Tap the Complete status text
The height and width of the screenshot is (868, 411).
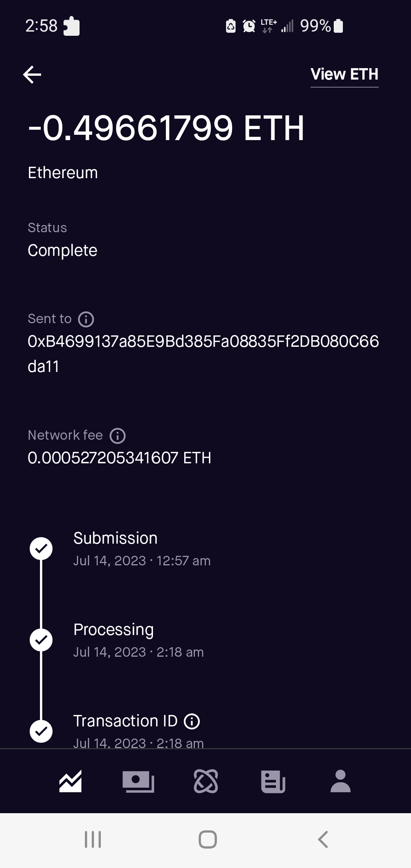62,251
